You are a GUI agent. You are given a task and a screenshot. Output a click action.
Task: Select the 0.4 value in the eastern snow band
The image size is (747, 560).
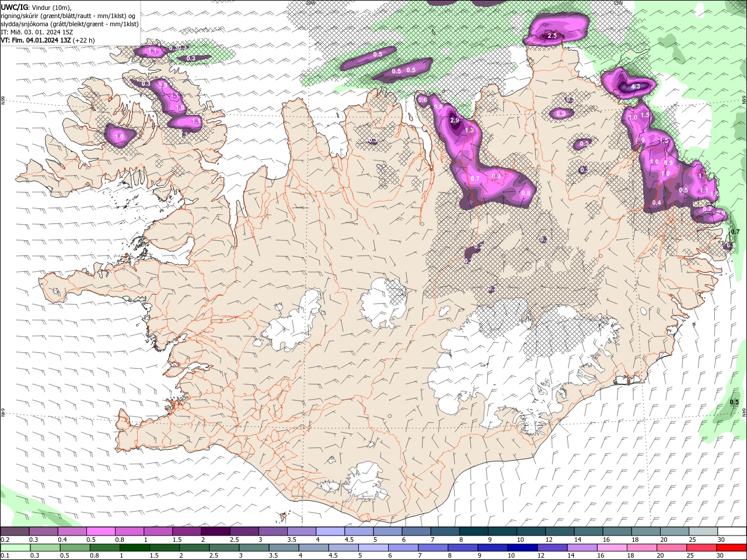(x=657, y=202)
